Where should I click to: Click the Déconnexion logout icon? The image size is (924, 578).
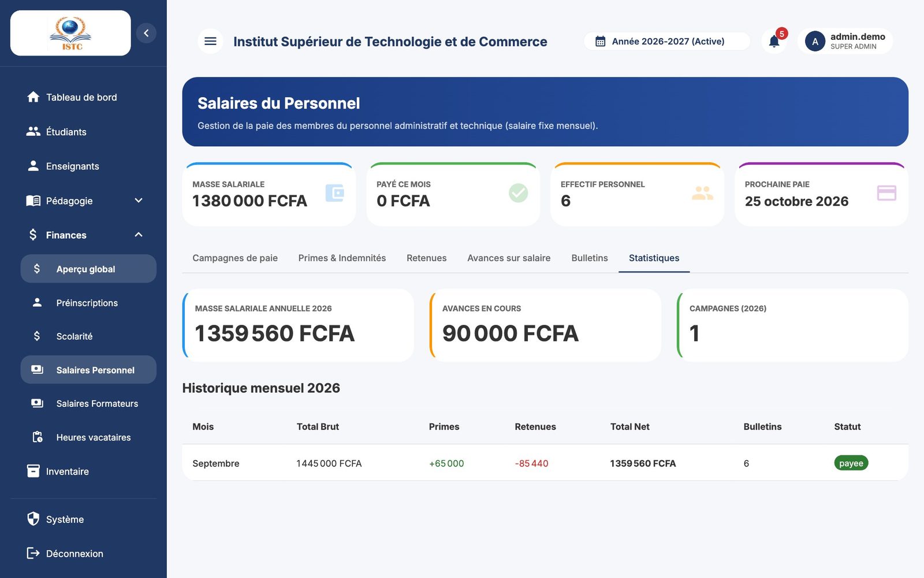33,553
